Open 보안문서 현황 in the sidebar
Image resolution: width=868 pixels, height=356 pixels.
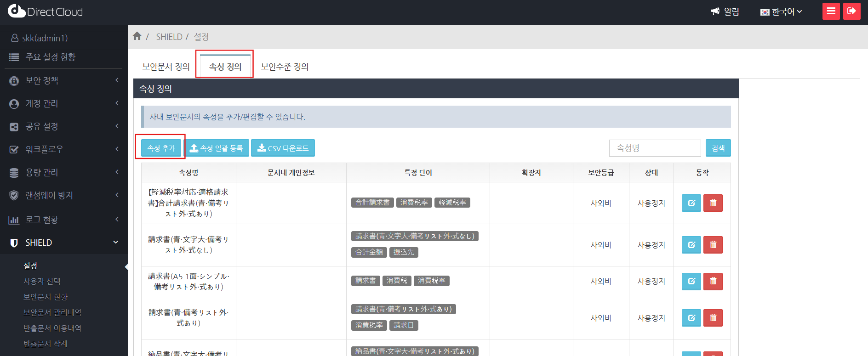[46, 297]
